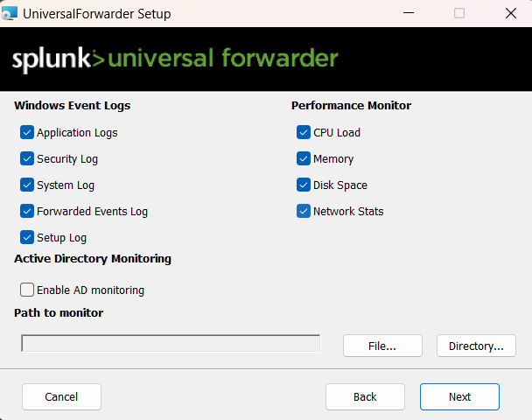Open the File... browse button

pyautogui.click(x=382, y=346)
